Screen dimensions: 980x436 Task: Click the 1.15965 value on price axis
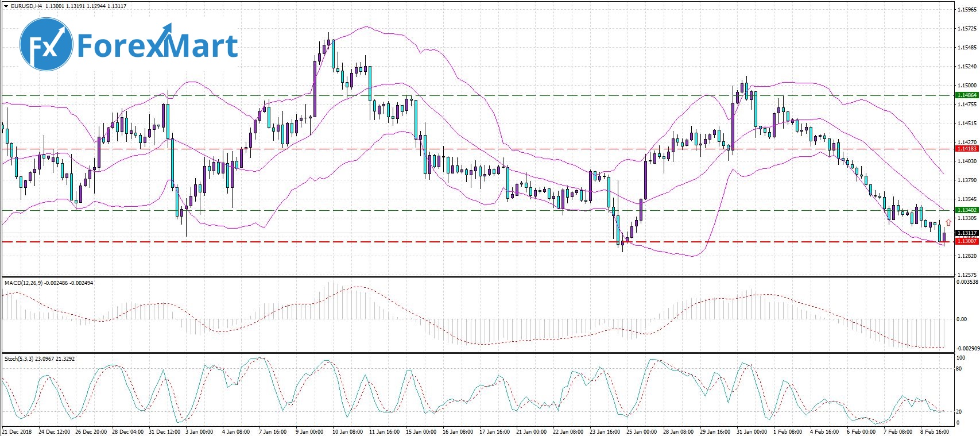(967, 10)
